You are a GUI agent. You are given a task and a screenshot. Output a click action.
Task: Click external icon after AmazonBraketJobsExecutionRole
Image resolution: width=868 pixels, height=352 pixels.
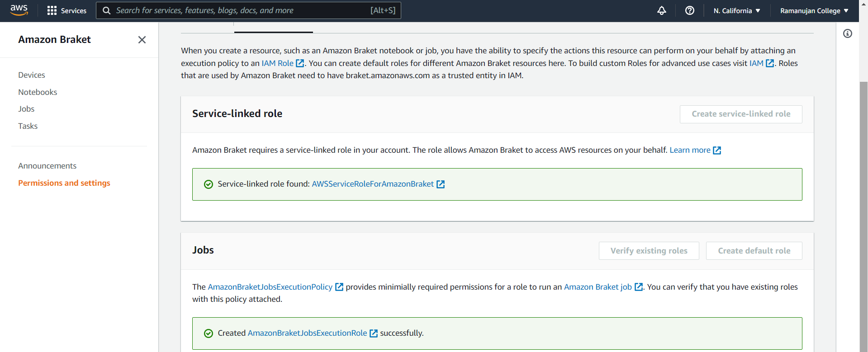(x=374, y=333)
